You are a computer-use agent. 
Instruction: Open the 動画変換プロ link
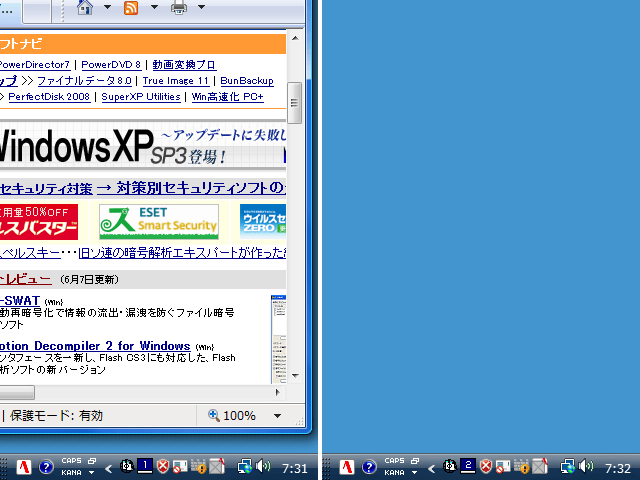[184, 65]
